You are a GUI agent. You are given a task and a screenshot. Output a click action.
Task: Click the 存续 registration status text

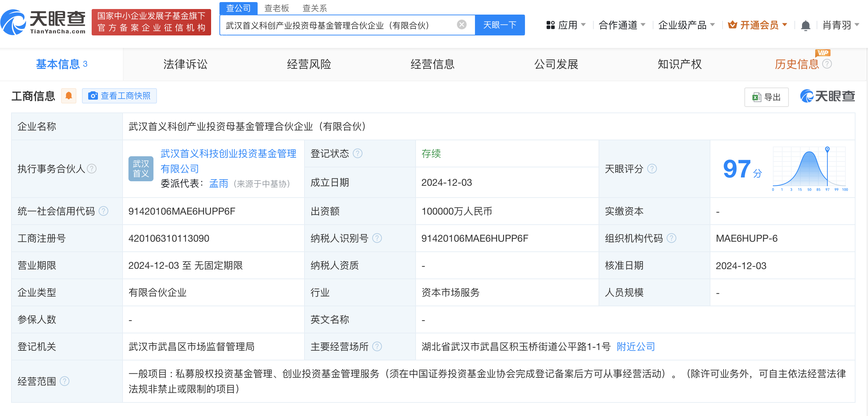[431, 153]
